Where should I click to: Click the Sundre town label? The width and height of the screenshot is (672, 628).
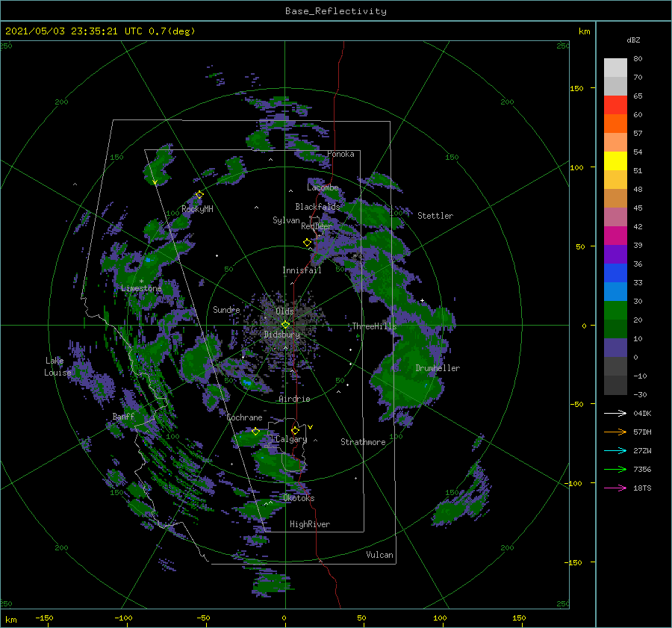tap(226, 310)
